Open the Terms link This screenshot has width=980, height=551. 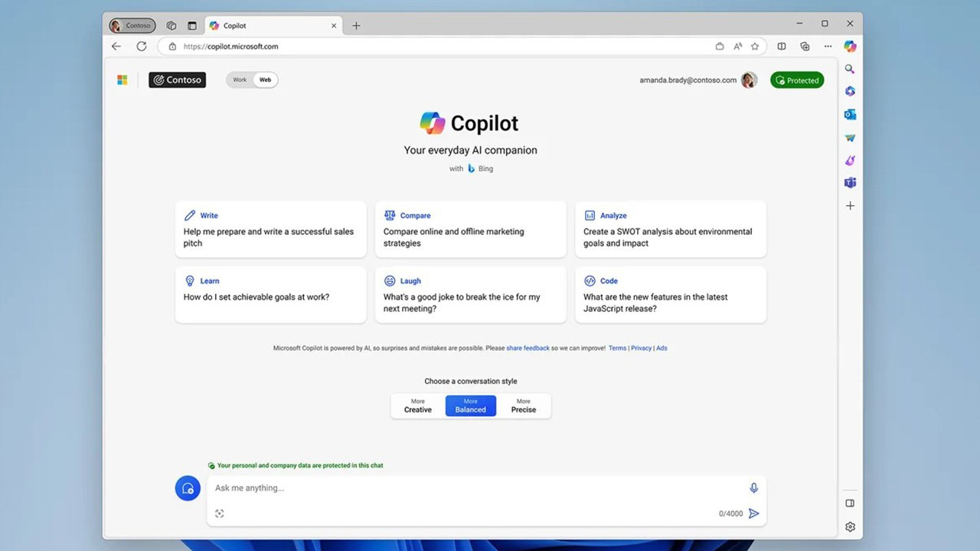(617, 348)
